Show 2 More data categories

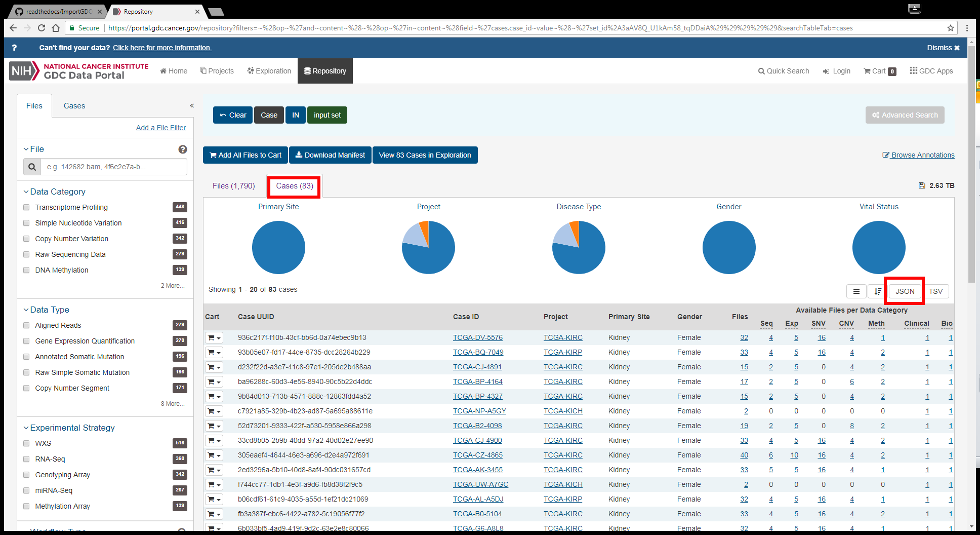173,286
